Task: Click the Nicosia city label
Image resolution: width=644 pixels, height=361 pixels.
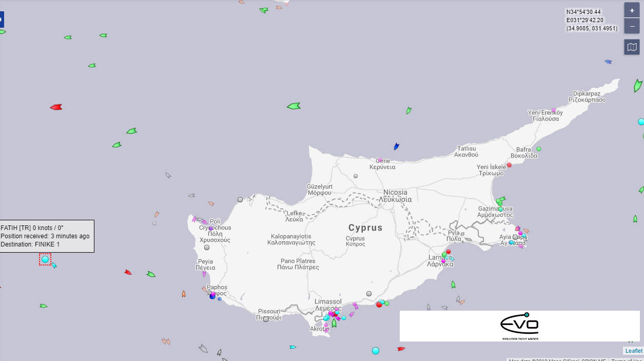Action: [395, 196]
